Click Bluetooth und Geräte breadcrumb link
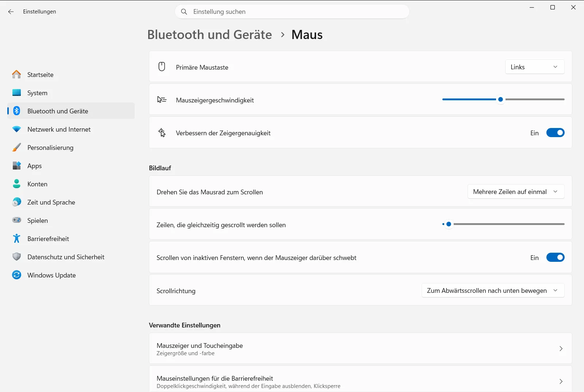Screen dimensions: 584x392 pos(210,35)
